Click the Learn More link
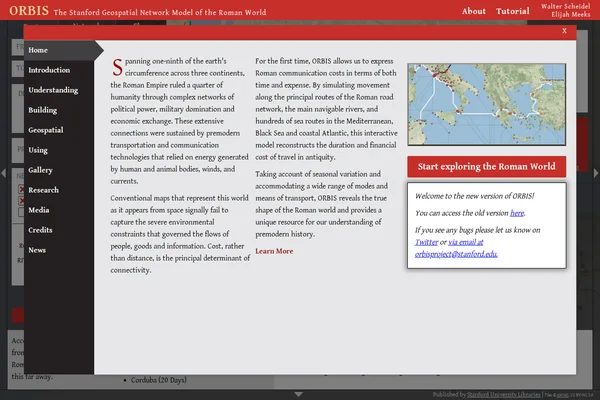Screen dimensions: 600x400 tap(274, 251)
